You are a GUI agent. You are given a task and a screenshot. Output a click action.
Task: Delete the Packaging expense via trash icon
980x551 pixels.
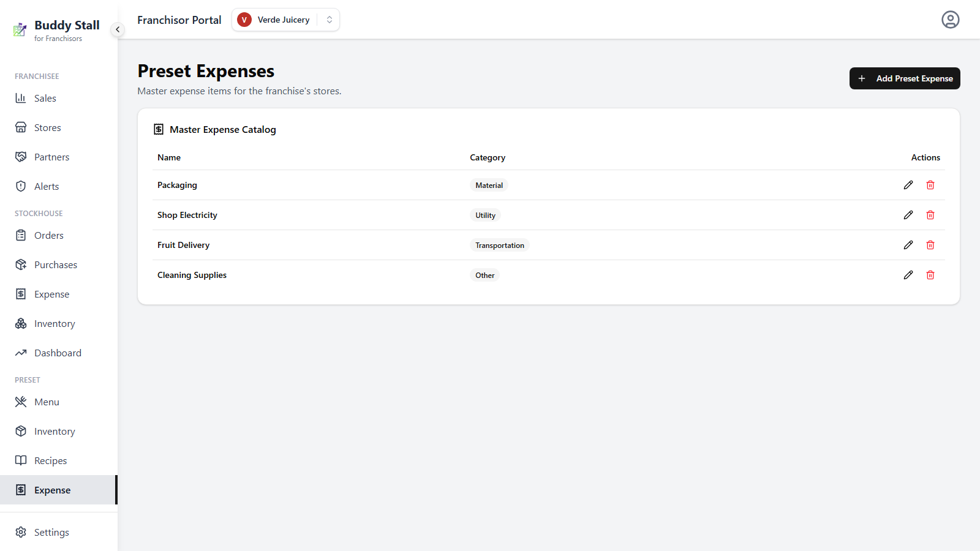pos(930,185)
